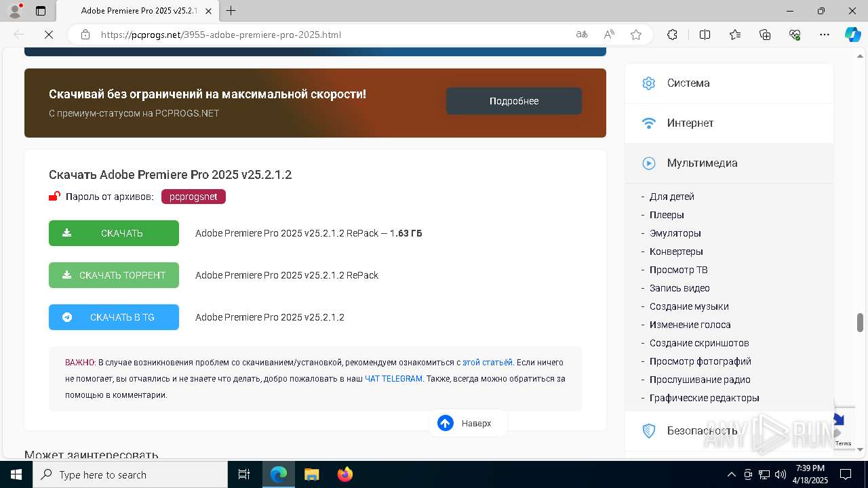The width and height of the screenshot is (868, 488).
Task: Click the taskbar search box
Action: [130, 474]
